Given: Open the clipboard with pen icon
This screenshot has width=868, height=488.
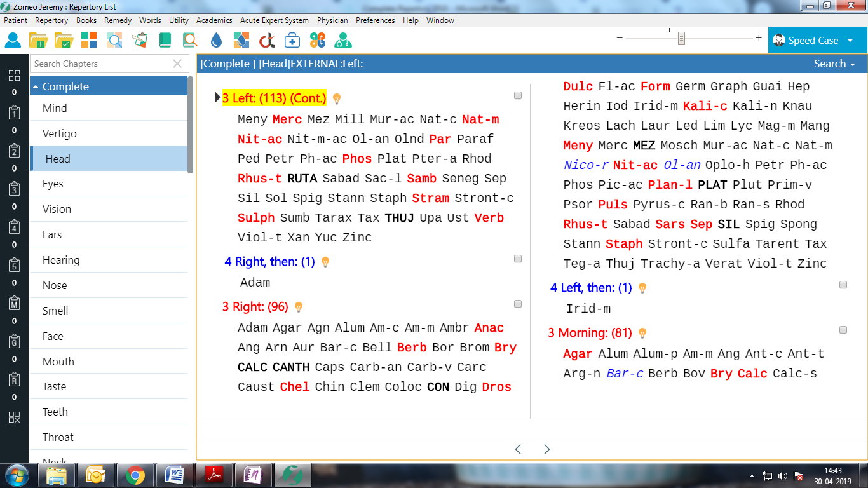Looking at the screenshot, I should 140,41.
